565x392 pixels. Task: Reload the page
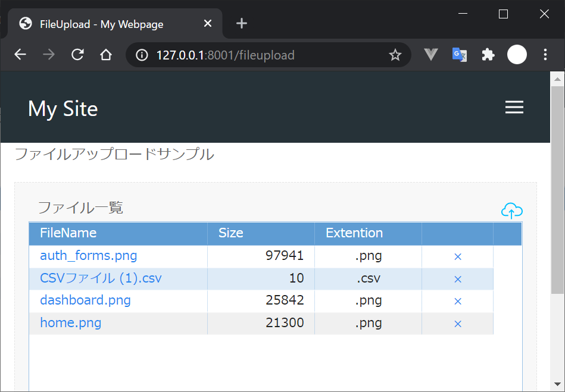(x=77, y=55)
